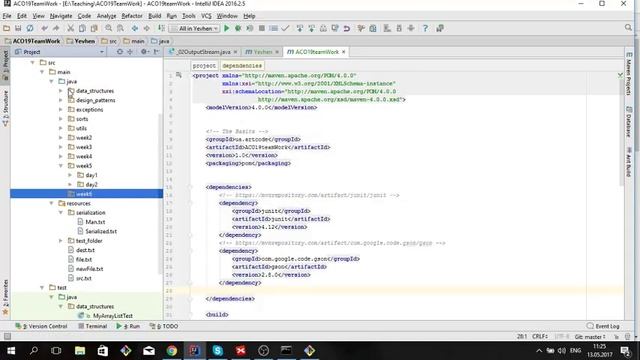
Task: Expand the design_patterns folder
Action: pos(61,100)
